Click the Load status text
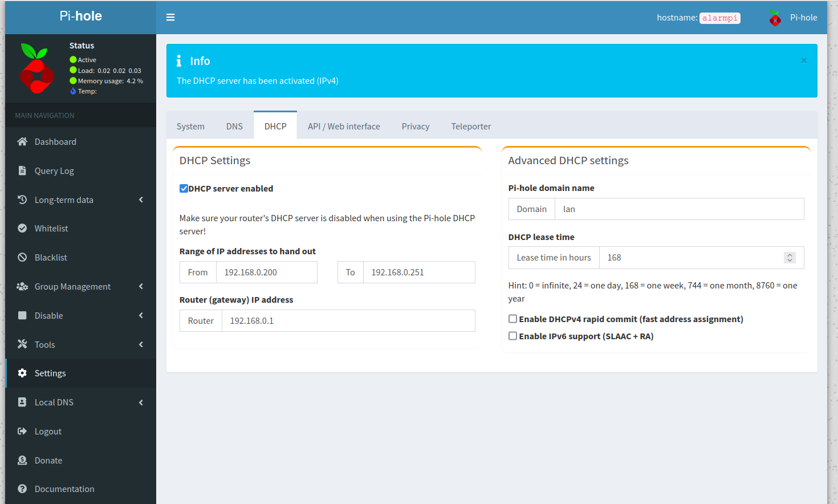The height and width of the screenshot is (504, 838). 109,71
